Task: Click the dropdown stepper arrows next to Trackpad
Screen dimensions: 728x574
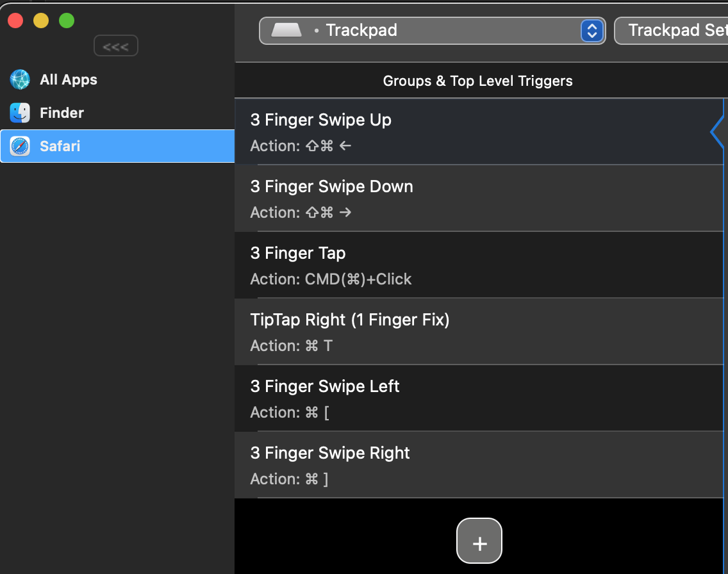Action: pos(592,31)
